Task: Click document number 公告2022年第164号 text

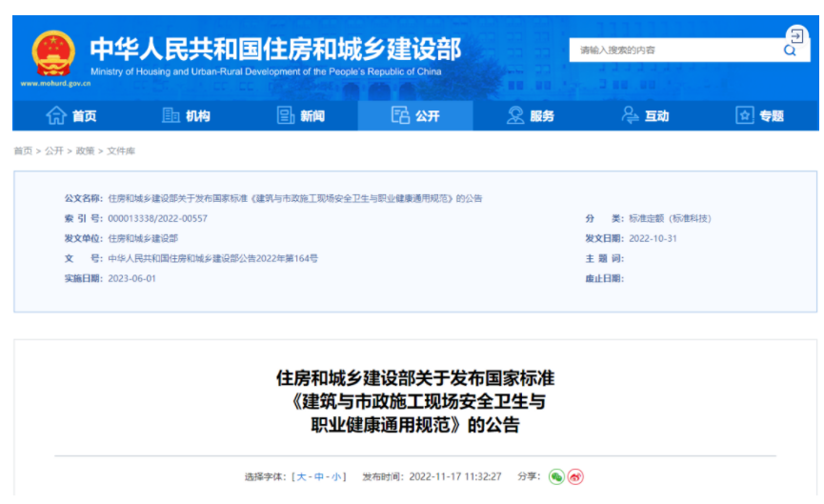Action: pos(278,258)
